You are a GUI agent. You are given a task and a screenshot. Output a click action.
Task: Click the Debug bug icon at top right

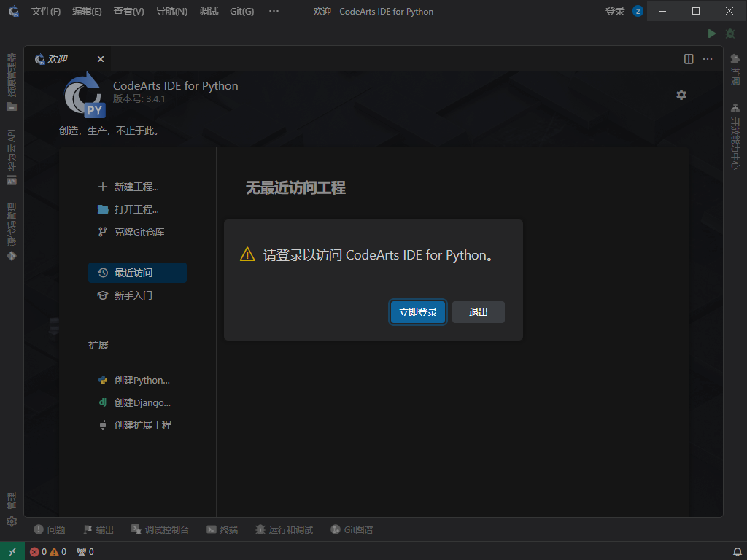coord(729,34)
